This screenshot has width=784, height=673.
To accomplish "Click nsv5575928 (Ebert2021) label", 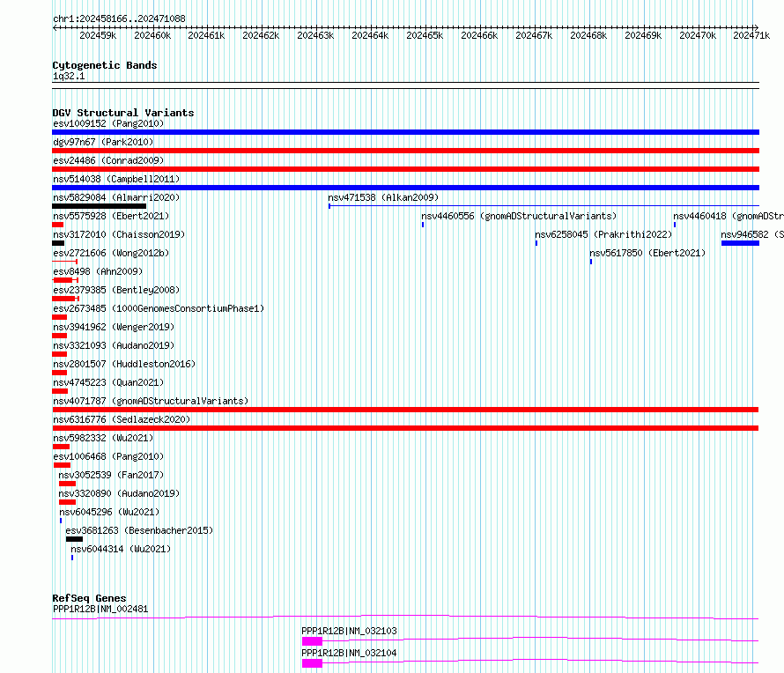I will pyautogui.click(x=111, y=216).
